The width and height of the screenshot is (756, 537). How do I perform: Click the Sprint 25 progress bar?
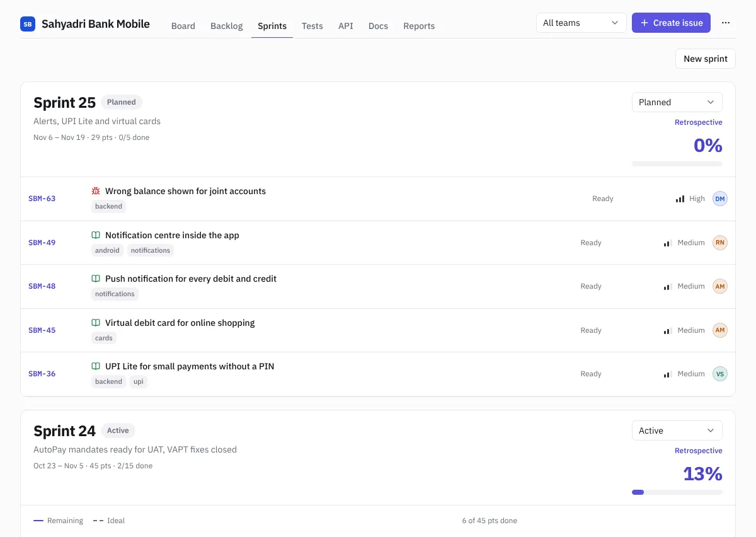point(677,164)
